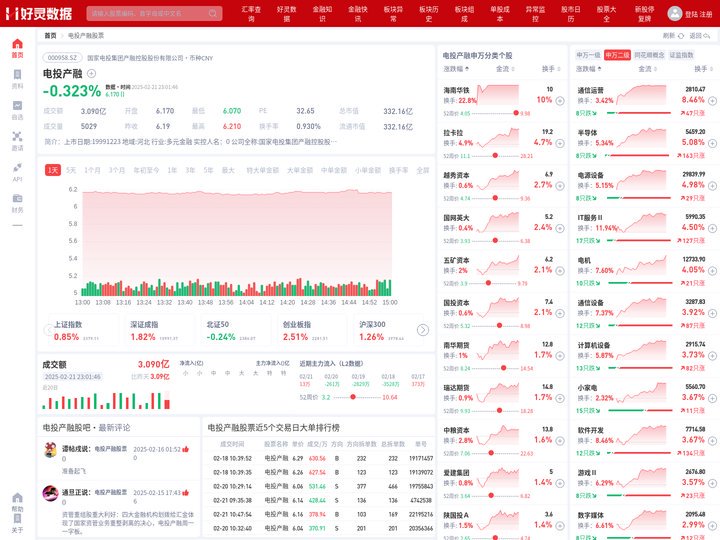Screen dimensions: 720x540
Task: Add 海南华铁 with its plus icon
Action: point(560,101)
